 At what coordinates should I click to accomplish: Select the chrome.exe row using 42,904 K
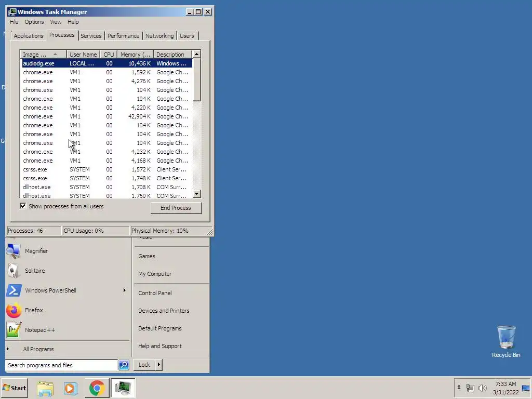tap(107, 116)
